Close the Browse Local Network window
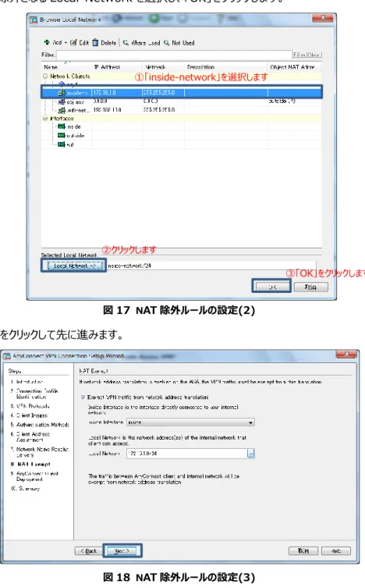The height and width of the screenshot is (588, 365). pyautogui.click(x=323, y=18)
